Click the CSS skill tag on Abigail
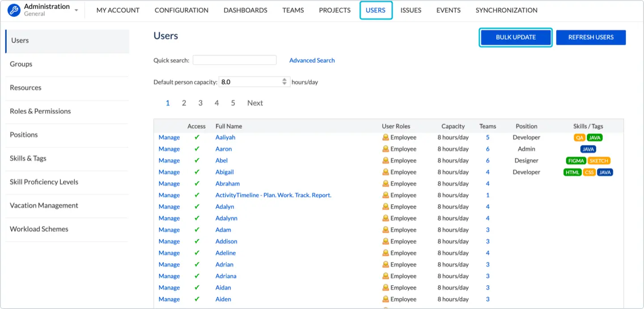Screen dimensions: 644x309 pyautogui.click(x=589, y=172)
